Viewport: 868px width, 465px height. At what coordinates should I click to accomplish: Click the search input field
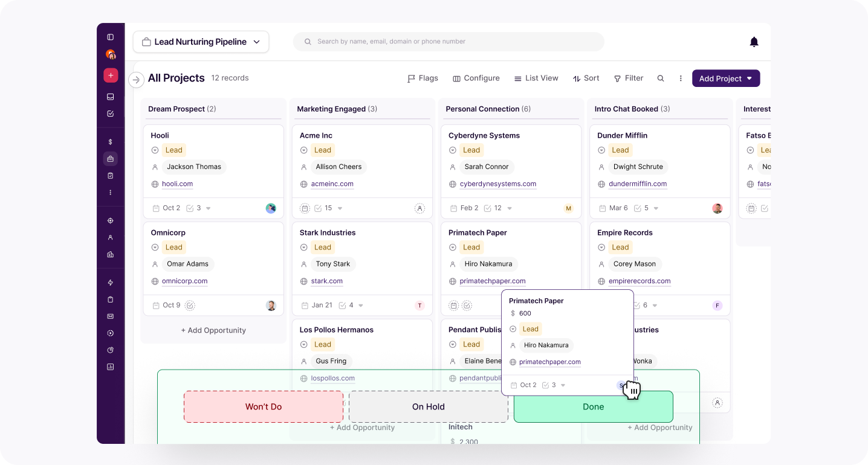449,42
